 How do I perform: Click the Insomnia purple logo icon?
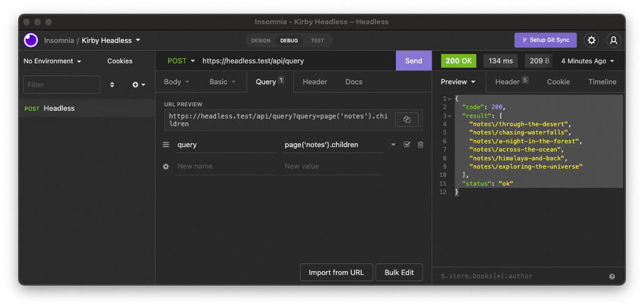coord(31,40)
